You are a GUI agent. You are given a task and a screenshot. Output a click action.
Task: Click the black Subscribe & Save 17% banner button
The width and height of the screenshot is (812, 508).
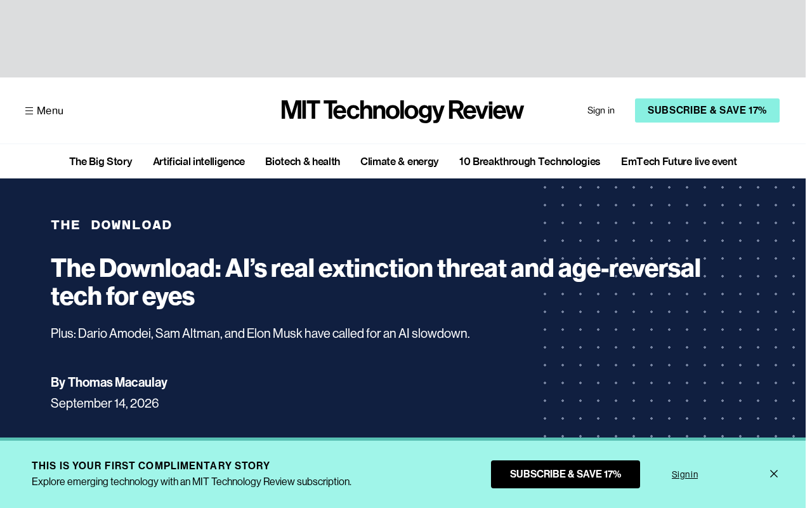pyautogui.click(x=565, y=474)
